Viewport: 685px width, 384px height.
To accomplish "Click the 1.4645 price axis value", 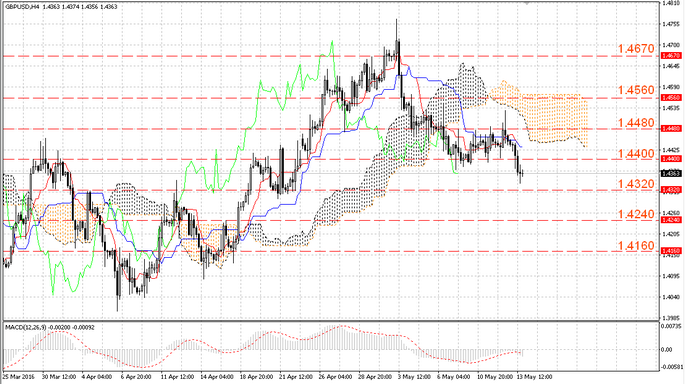I will tap(671, 66).
